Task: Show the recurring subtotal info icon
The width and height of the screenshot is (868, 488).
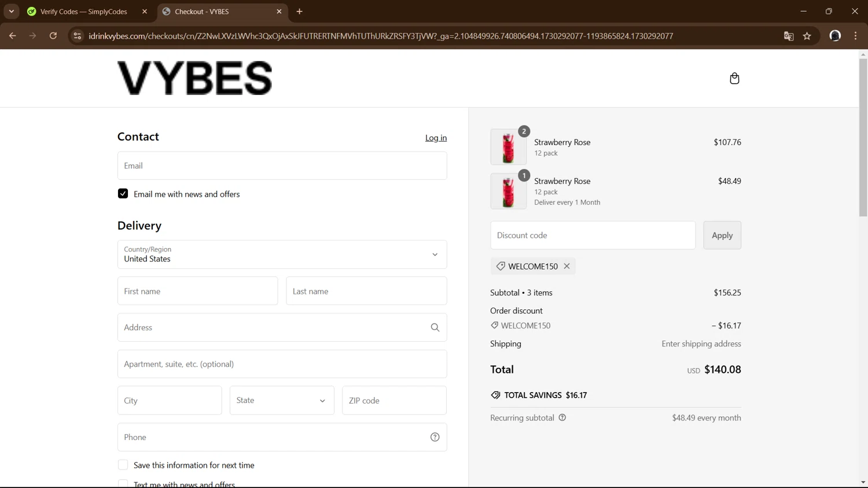Action: pos(562,417)
